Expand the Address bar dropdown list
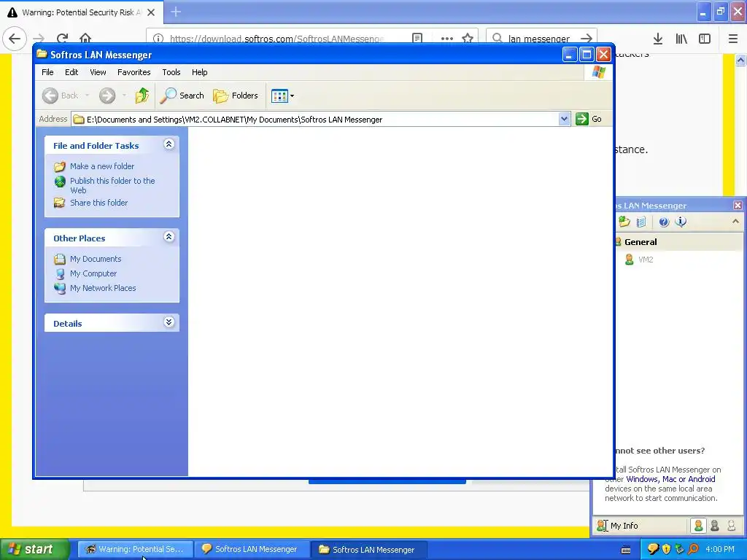The width and height of the screenshot is (747, 560). coord(564,119)
